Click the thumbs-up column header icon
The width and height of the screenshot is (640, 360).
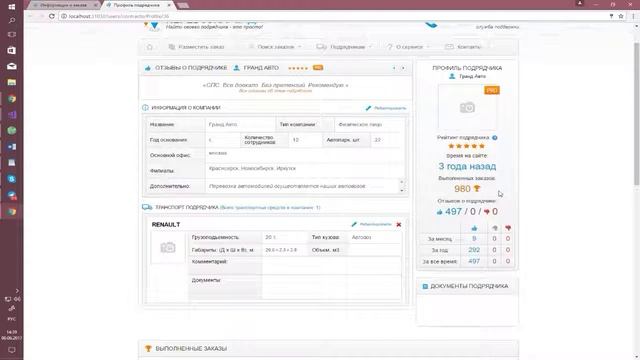tap(474, 228)
